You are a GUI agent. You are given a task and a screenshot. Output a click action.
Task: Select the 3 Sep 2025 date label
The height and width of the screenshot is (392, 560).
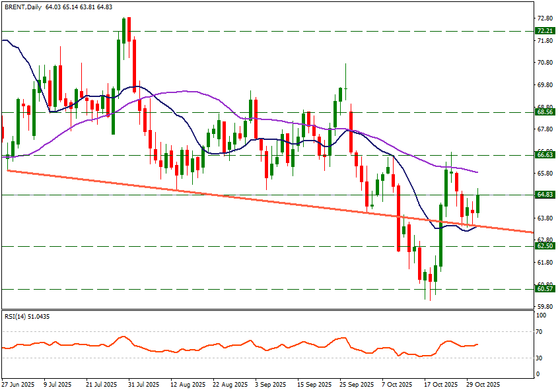click(x=270, y=384)
